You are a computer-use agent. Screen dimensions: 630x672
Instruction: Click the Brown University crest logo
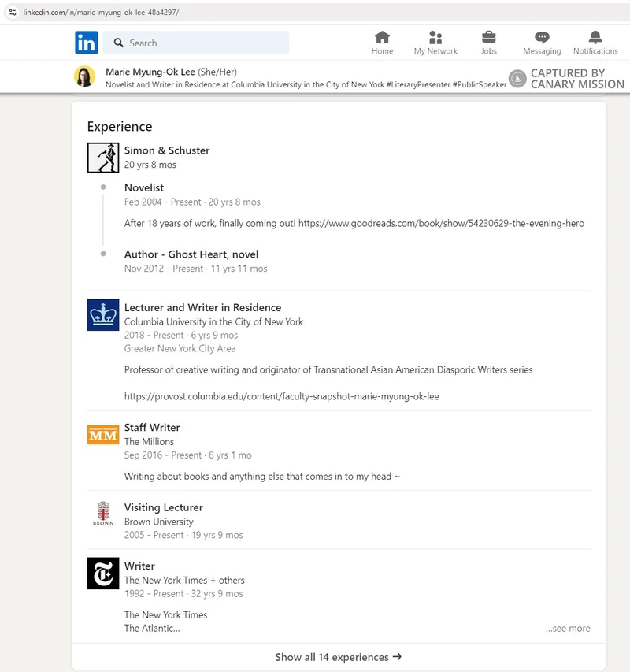point(102,514)
